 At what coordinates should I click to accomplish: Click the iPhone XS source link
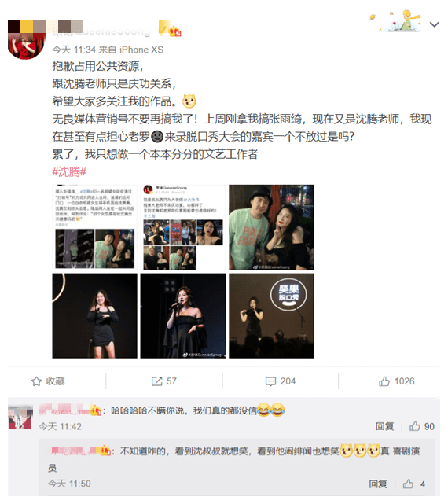click(141, 50)
